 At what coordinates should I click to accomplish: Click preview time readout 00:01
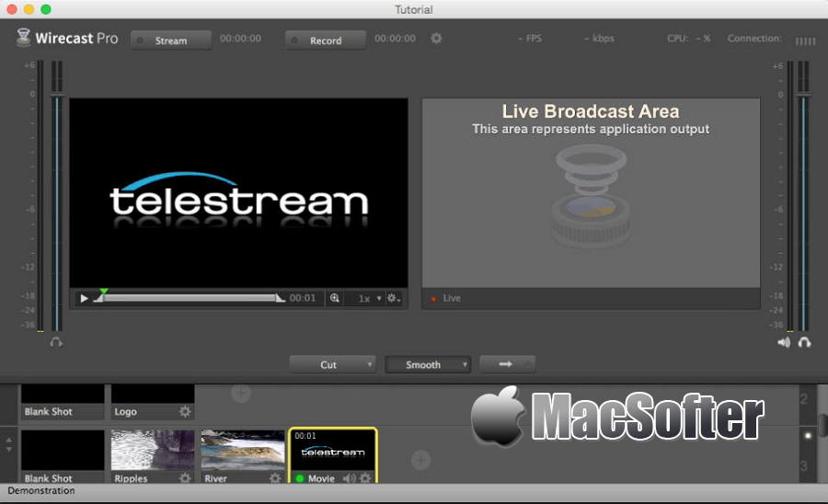(303, 298)
